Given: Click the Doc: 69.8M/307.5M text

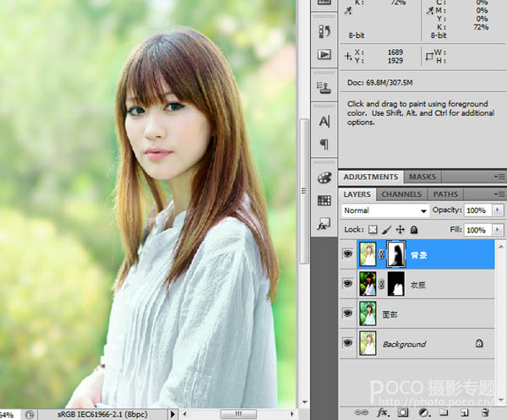Looking at the screenshot, I should click(x=380, y=83).
